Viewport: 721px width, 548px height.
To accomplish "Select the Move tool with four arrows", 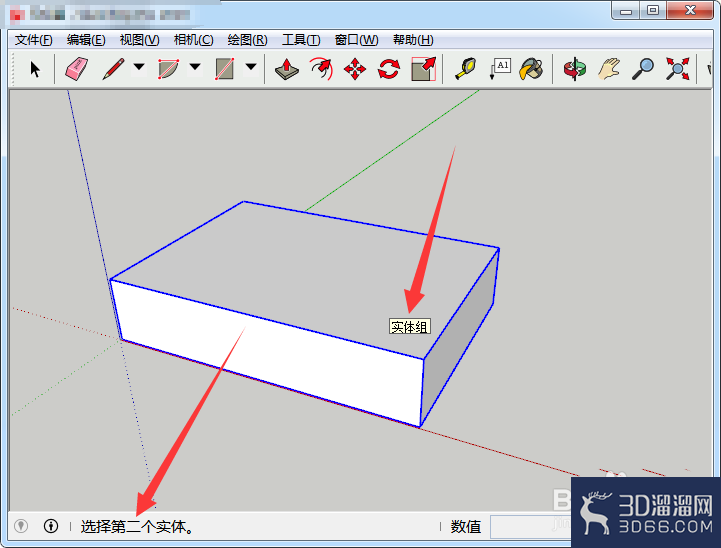I will (355, 69).
